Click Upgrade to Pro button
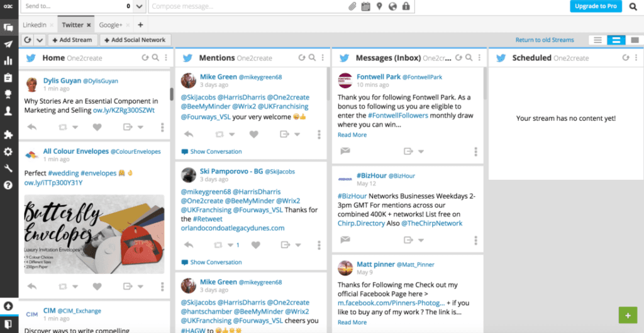This screenshot has width=644, height=333. point(596,6)
